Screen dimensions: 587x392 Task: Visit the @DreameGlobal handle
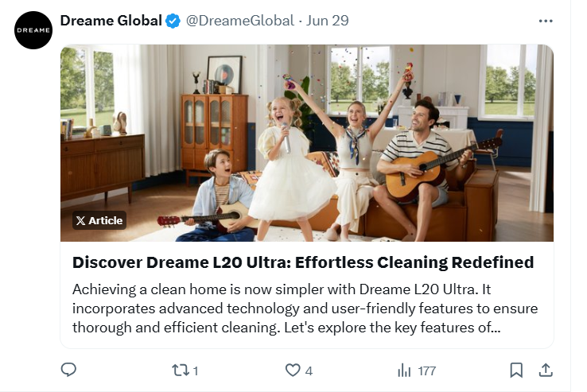click(x=239, y=21)
